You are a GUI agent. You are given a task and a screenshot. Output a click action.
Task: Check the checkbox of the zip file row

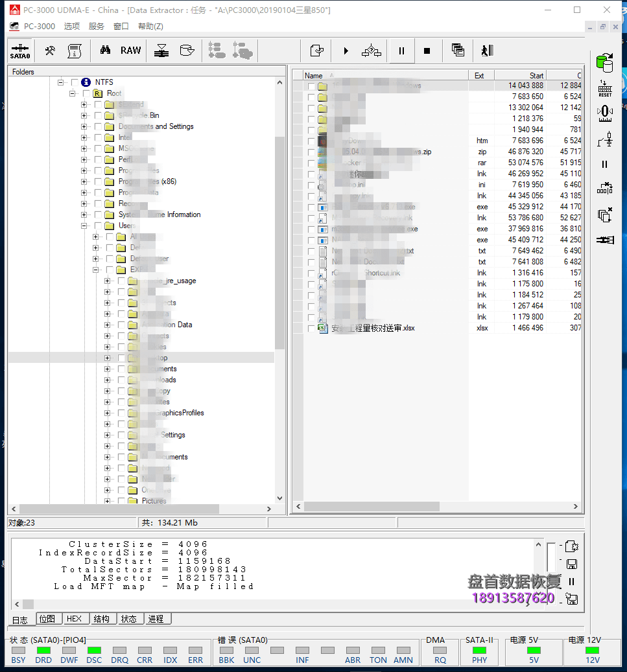point(311,152)
